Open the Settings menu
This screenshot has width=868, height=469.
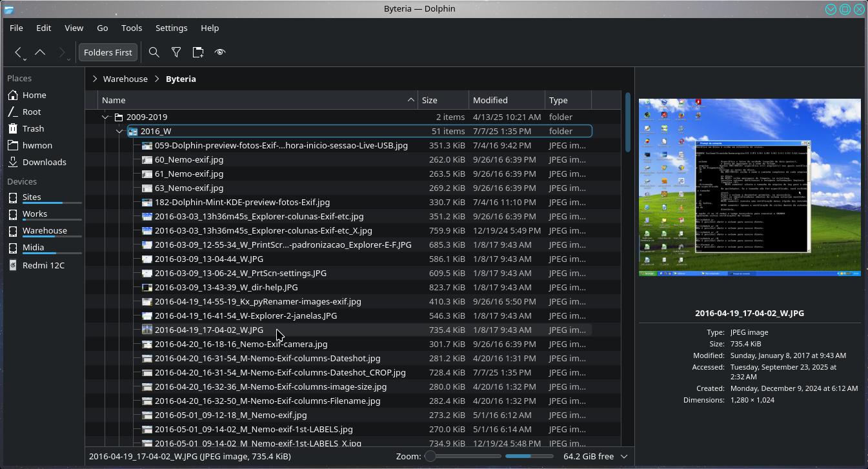click(171, 28)
